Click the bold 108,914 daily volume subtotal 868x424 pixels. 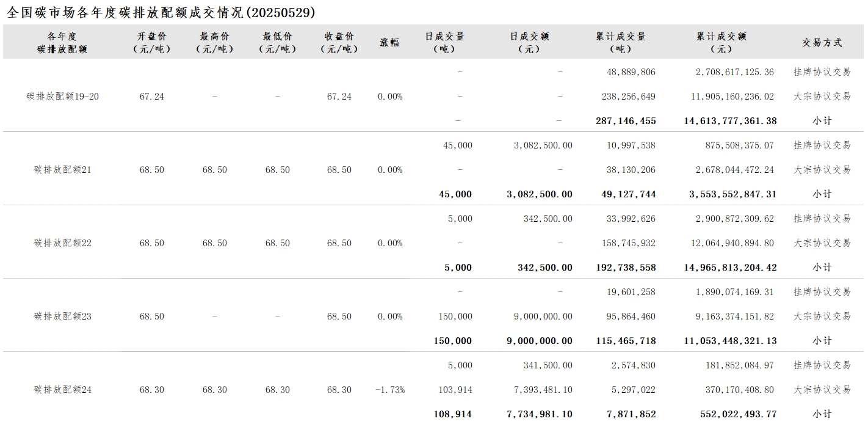click(455, 414)
